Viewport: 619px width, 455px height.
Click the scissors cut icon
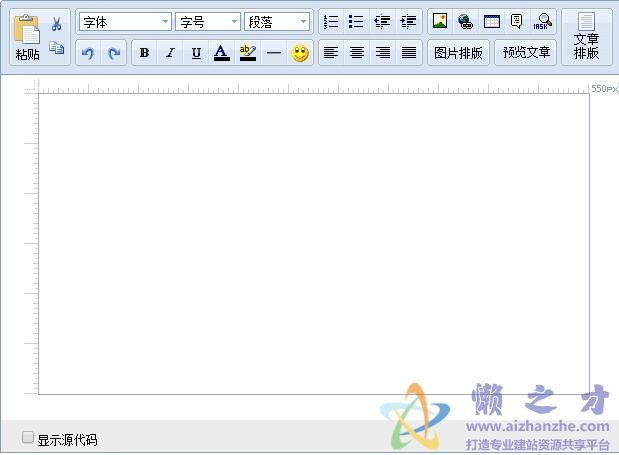(57, 24)
